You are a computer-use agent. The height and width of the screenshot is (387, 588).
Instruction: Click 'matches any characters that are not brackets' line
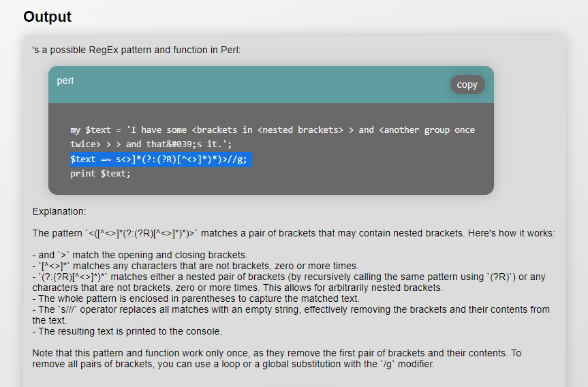click(196, 266)
